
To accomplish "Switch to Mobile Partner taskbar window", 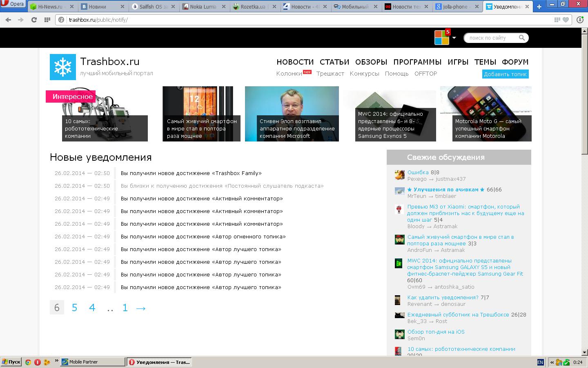I will click(93, 362).
